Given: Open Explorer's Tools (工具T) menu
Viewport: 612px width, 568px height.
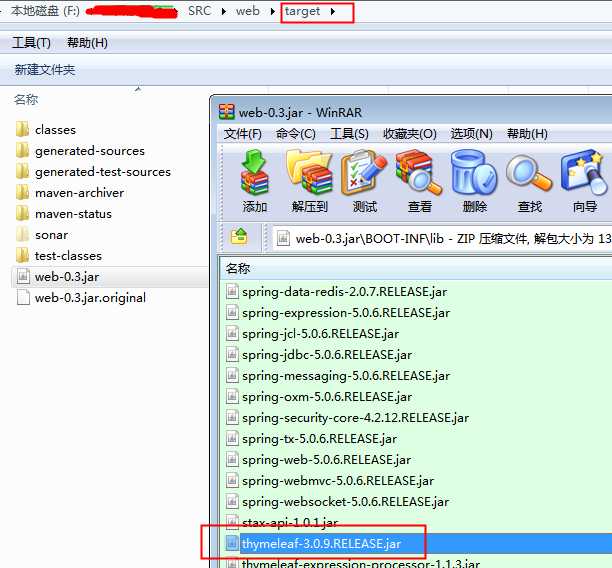Looking at the screenshot, I should point(31,43).
